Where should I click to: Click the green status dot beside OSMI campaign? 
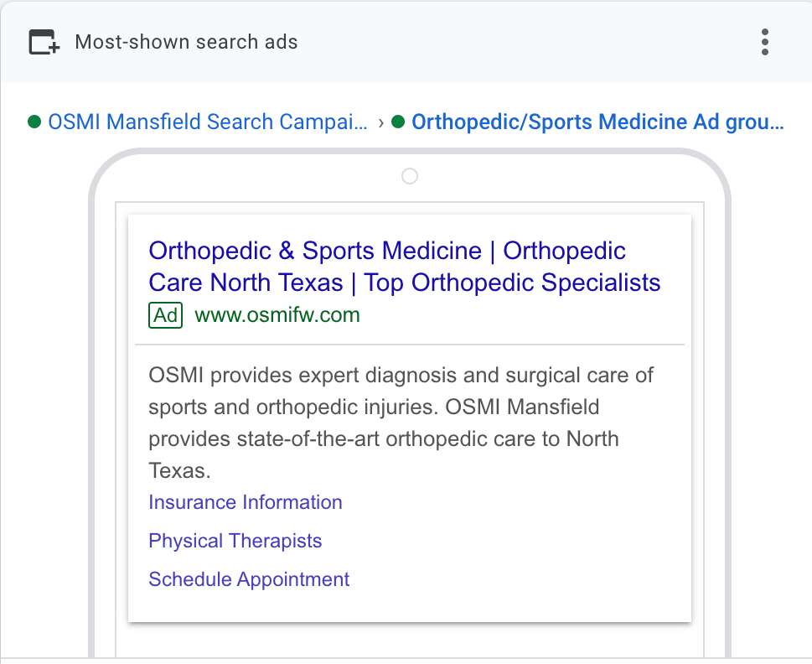[x=34, y=122]
